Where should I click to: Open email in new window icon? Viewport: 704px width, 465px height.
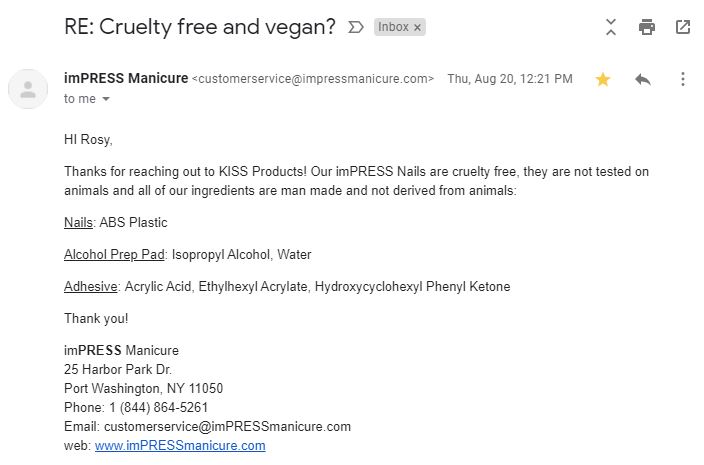click(x=683, y=27)
